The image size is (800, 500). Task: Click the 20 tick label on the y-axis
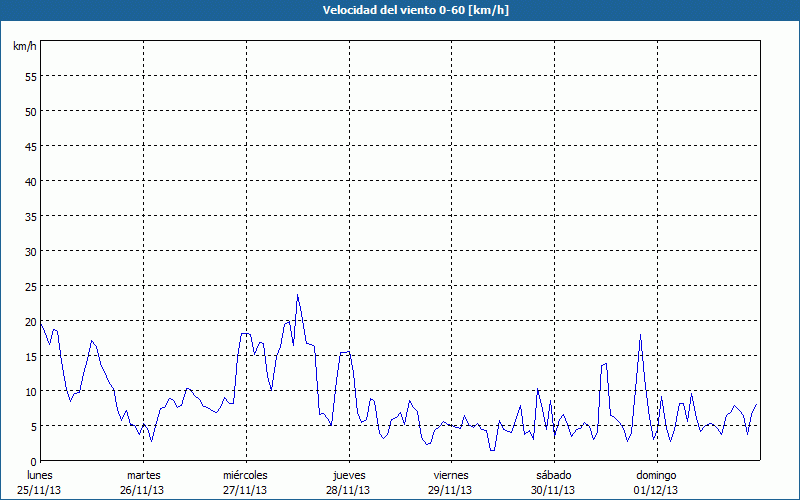pyautogui.click(x=30, y=321)
